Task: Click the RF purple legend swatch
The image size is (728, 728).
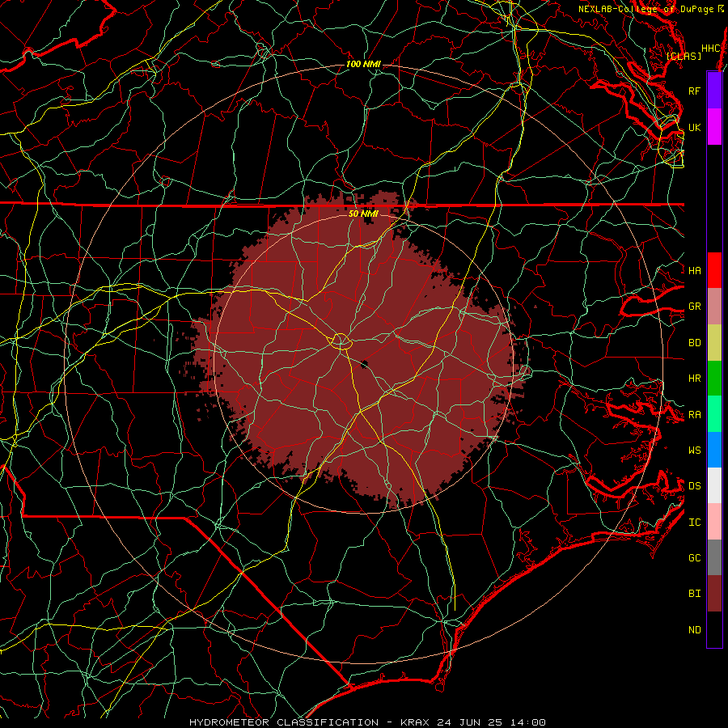Action: (714, 91)
